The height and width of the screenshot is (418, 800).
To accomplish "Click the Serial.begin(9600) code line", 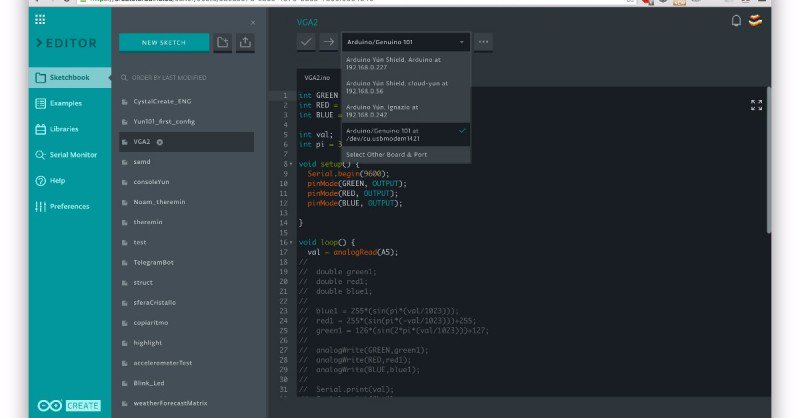I will pyautogui.click(x=348, y=174).
